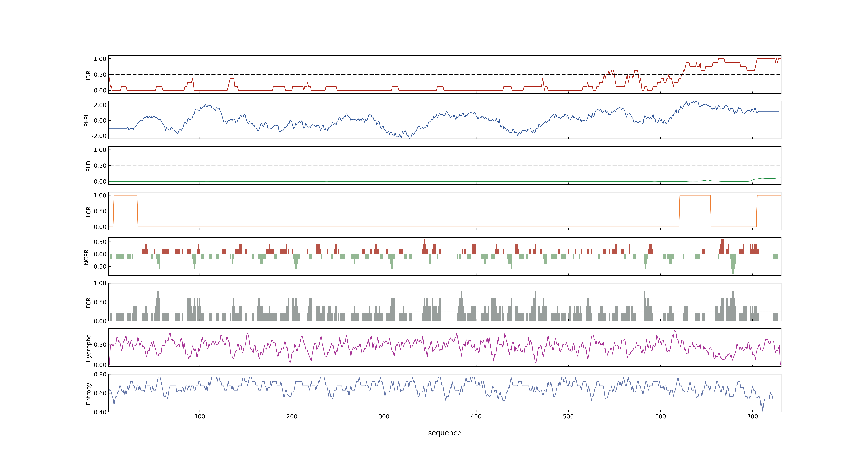
Task: Click x-axis tick label 400
Action: tap(476, 416)
